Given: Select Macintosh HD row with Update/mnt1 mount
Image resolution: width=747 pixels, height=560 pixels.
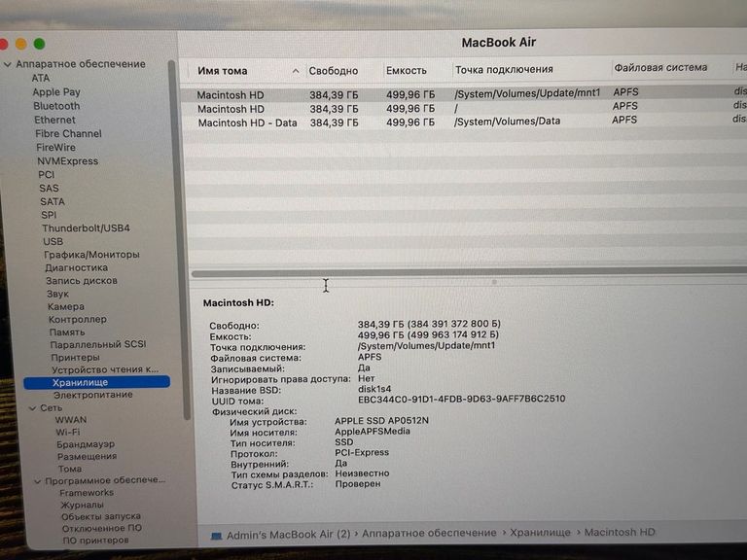Looking at the screenshot, I should pos(463,93).
